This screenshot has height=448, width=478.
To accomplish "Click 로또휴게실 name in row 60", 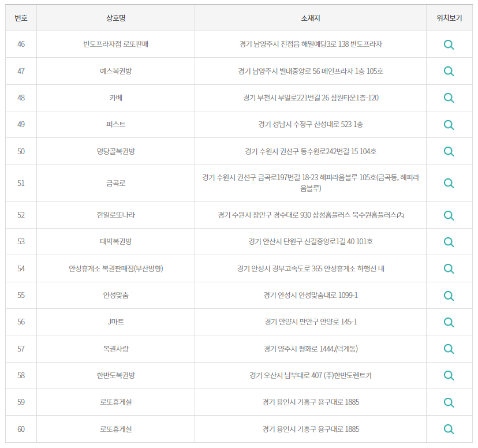I will point(116,429).
